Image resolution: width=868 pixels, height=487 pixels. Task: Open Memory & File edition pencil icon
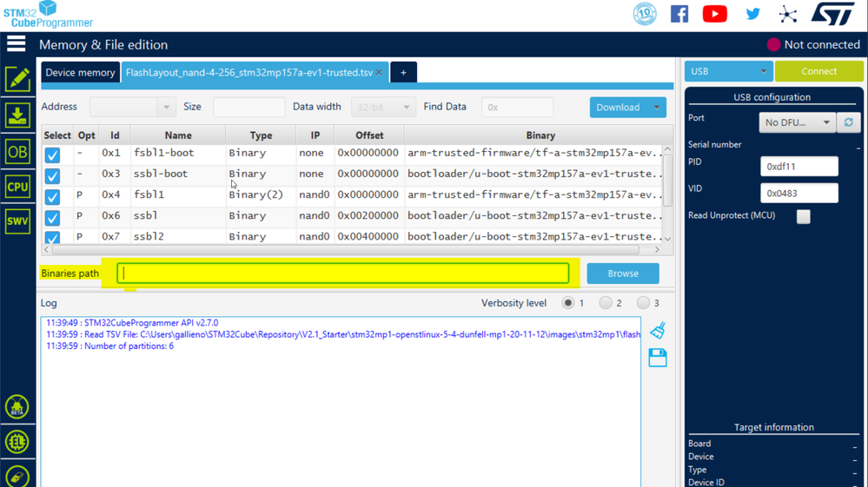17,79
